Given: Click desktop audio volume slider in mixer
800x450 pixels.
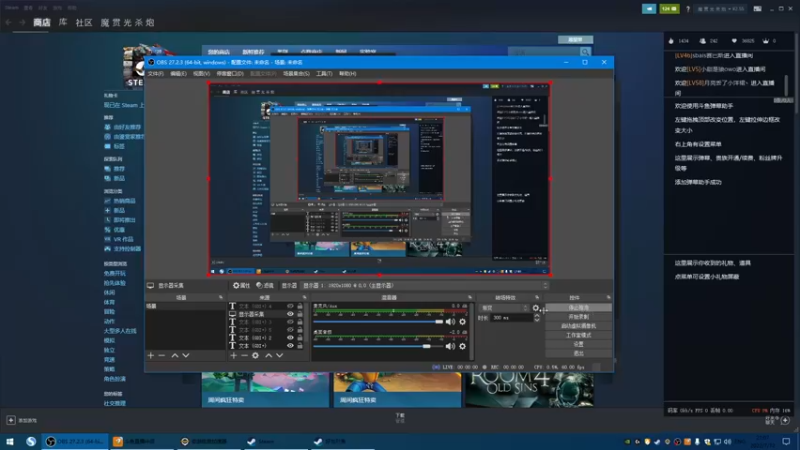Looking at the screenshot, I should point(378,346).
